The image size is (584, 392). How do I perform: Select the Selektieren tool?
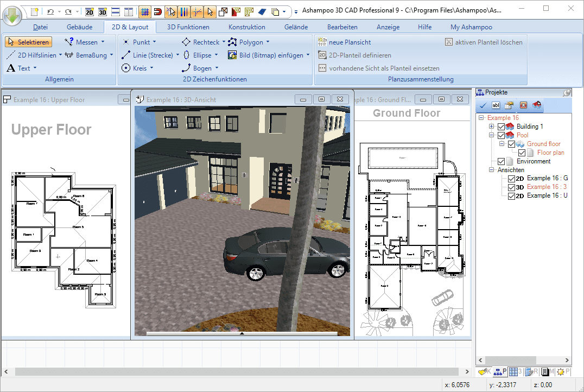pos(28,41)
